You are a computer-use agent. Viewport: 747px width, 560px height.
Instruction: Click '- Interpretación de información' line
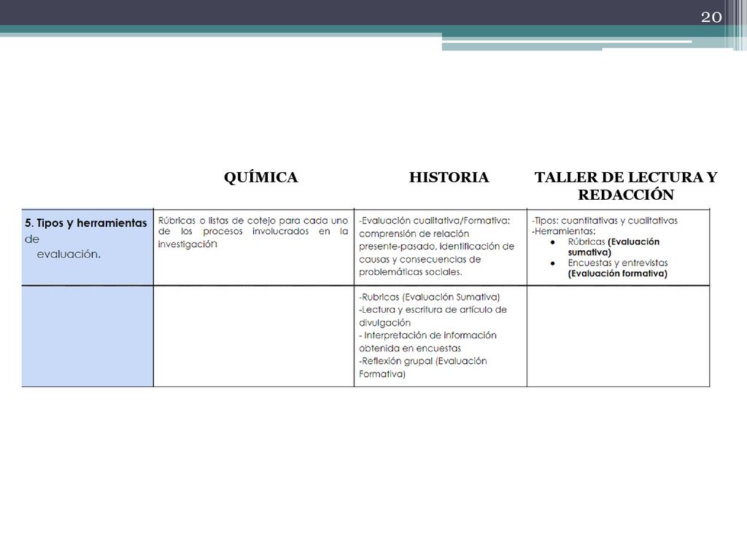pyautogui.click(x=427, y=335)
